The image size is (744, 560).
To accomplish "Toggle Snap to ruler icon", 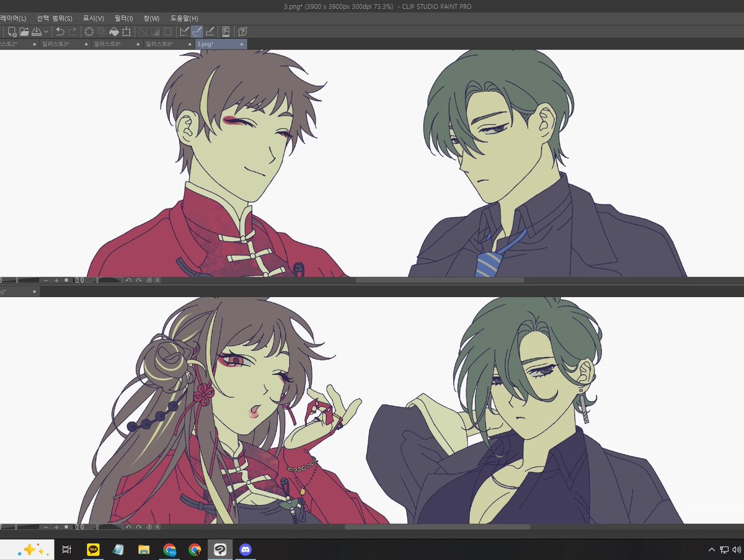I will click(x=184, y=31).
